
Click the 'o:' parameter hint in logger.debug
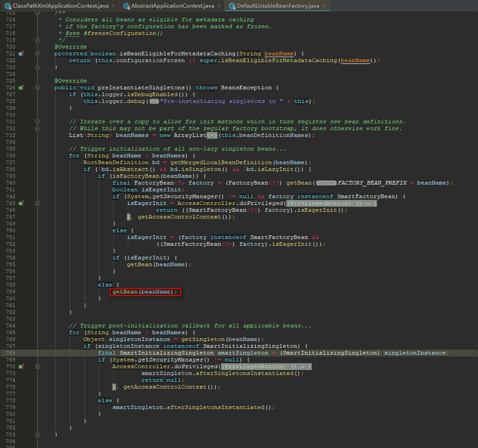click(154, 101)
